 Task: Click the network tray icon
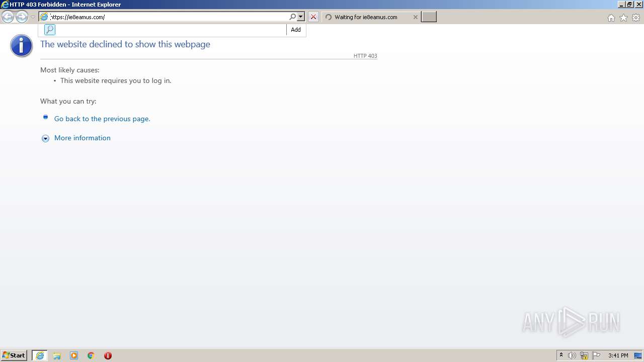point(584,355)
